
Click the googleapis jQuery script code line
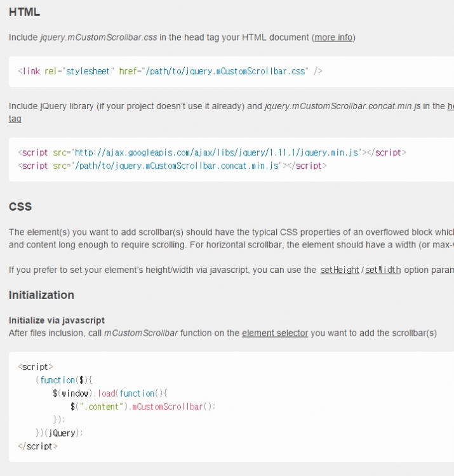tap(212, 152)
